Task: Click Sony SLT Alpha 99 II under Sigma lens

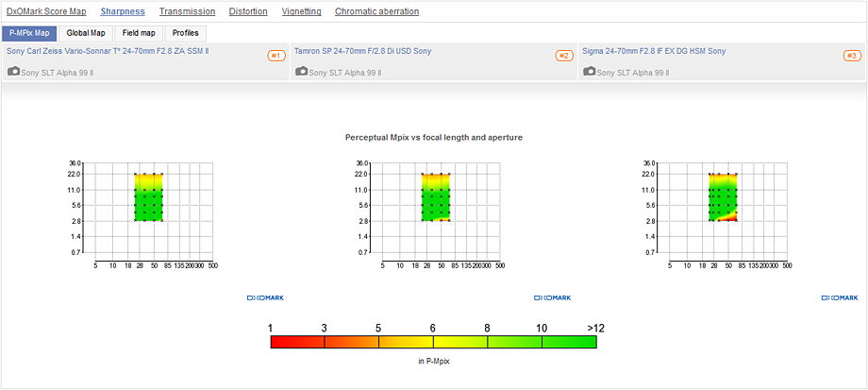Action: point(633,73)
